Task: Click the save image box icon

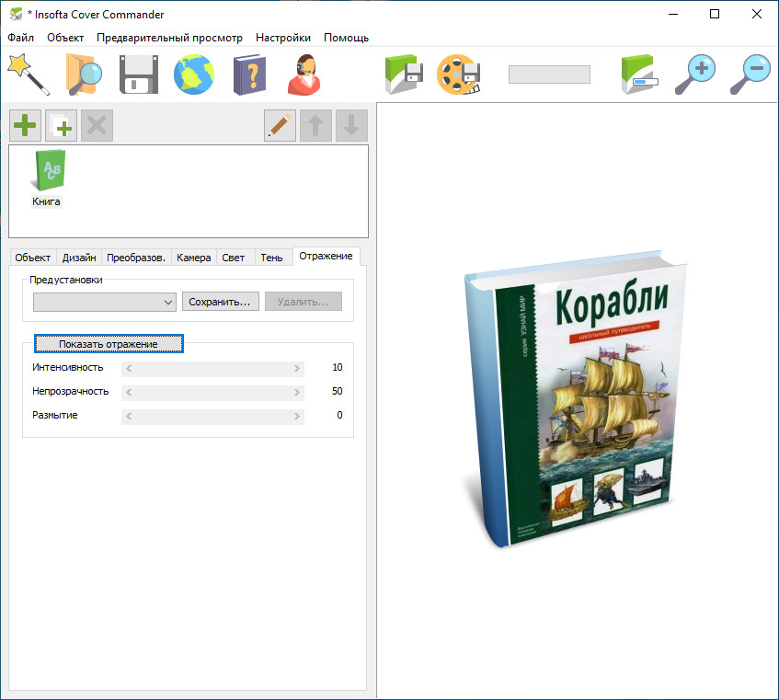Action: [403, 74]
